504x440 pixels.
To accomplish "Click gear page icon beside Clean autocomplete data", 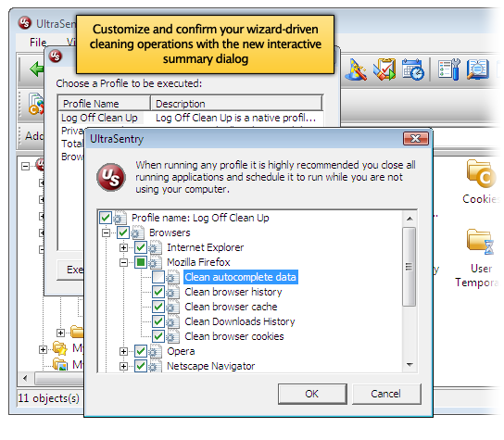I will pyautogui.click(x=173, y=277).
